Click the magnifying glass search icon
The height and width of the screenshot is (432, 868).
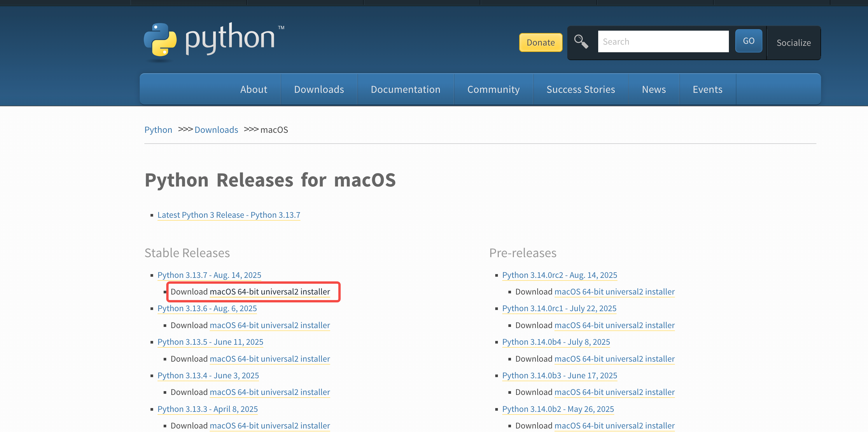581,41
